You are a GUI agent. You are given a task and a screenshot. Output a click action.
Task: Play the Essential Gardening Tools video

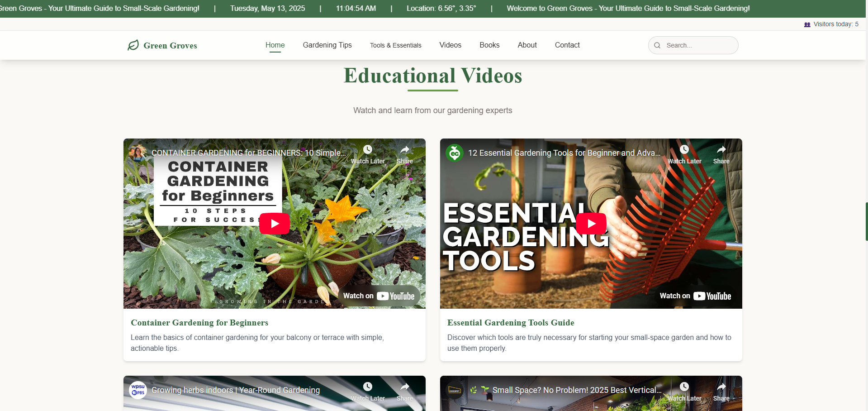591,223
